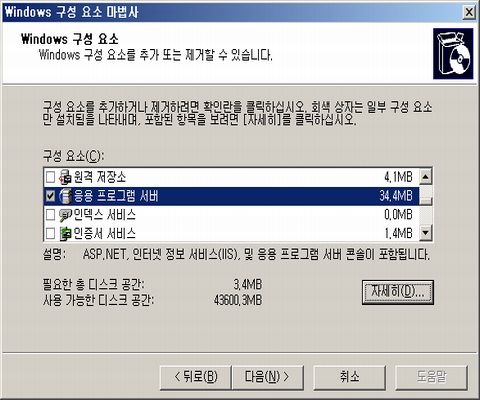The height and width of the screenshot is (400, 480).
Task: Close the Windows 구성 요소 마법사 window
Action: (x=469, y=12)
